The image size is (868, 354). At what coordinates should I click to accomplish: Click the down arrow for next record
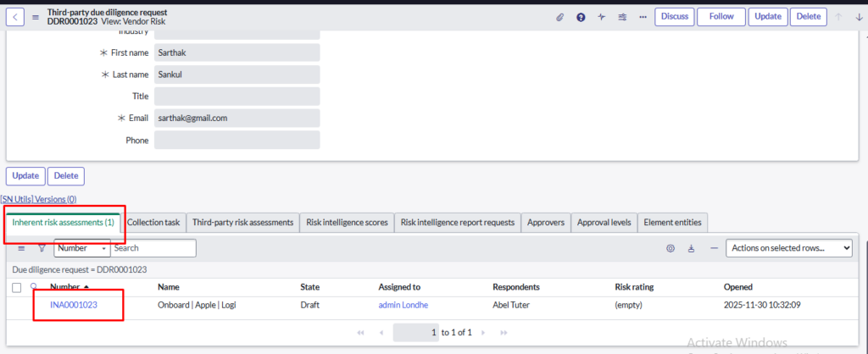tap(859, 17)
